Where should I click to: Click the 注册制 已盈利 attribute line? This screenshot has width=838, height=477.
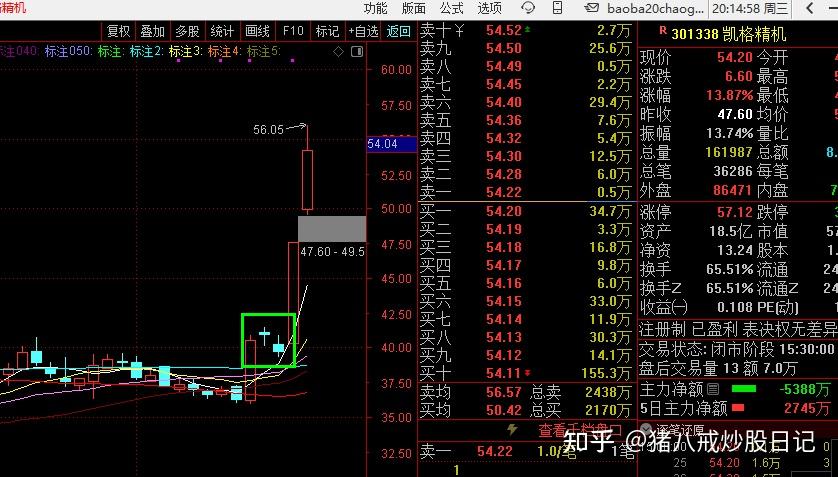(738, 330)
